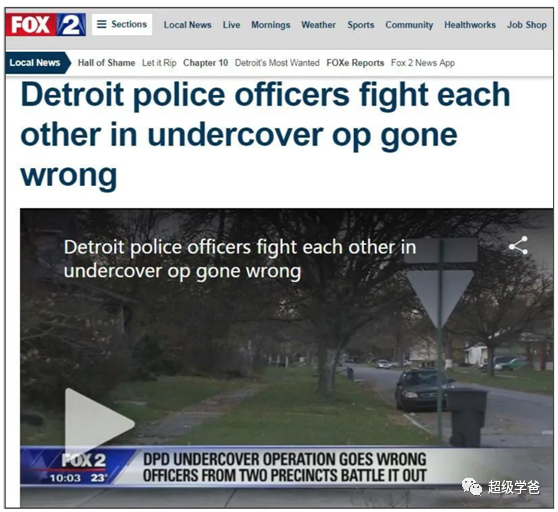The image size is (558, 512).
Task: Open Detroit's Most Wanted link
Action: 277,63
